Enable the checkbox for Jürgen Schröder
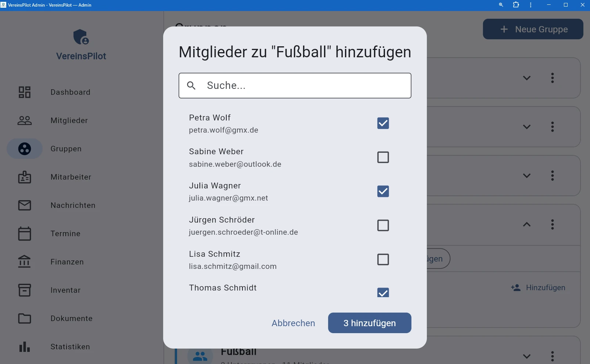590x364 pixels. point(383,225)
